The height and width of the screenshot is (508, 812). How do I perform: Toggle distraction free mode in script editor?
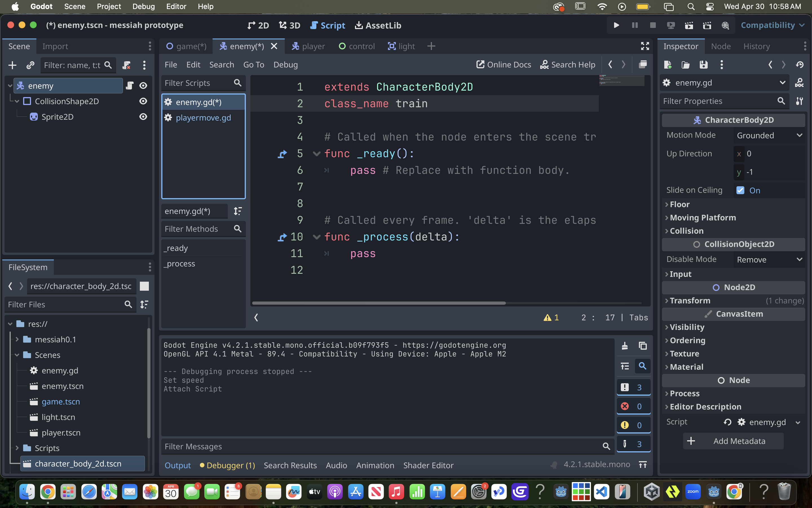click(x=645, y=46)
